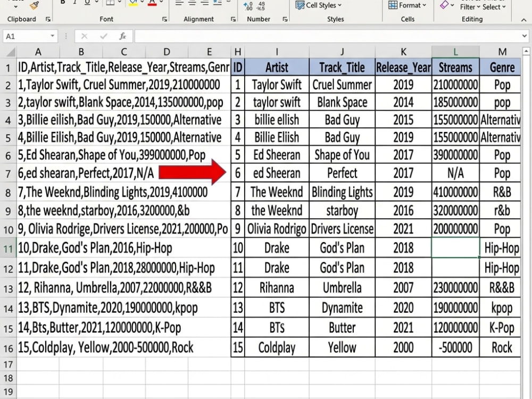Click the vertical scrollbar up arrow
The image size is (532, 399).
[526, 52]
